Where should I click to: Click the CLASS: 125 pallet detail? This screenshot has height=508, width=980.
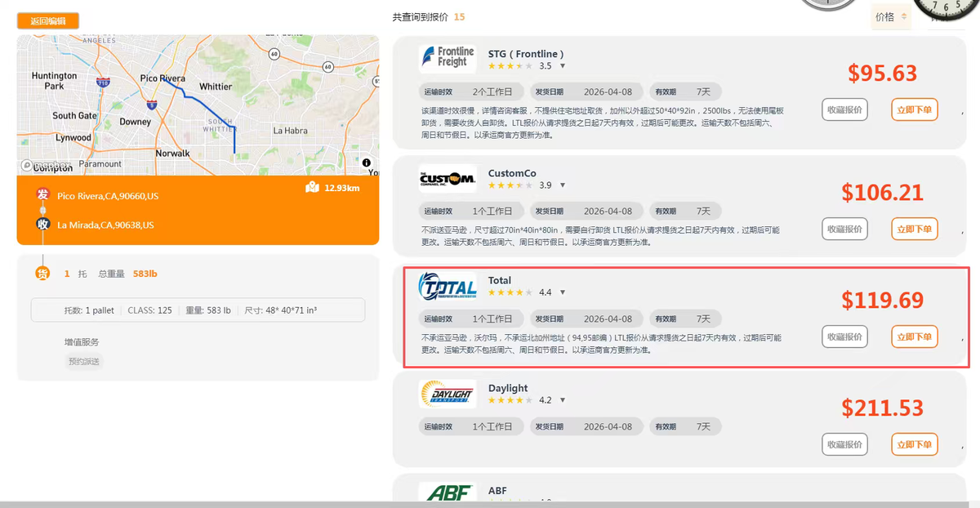pos(150,310)
